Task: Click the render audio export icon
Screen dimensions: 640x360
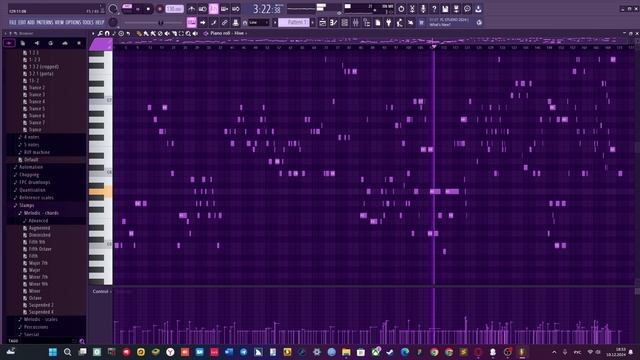Action: click(456, 9)
